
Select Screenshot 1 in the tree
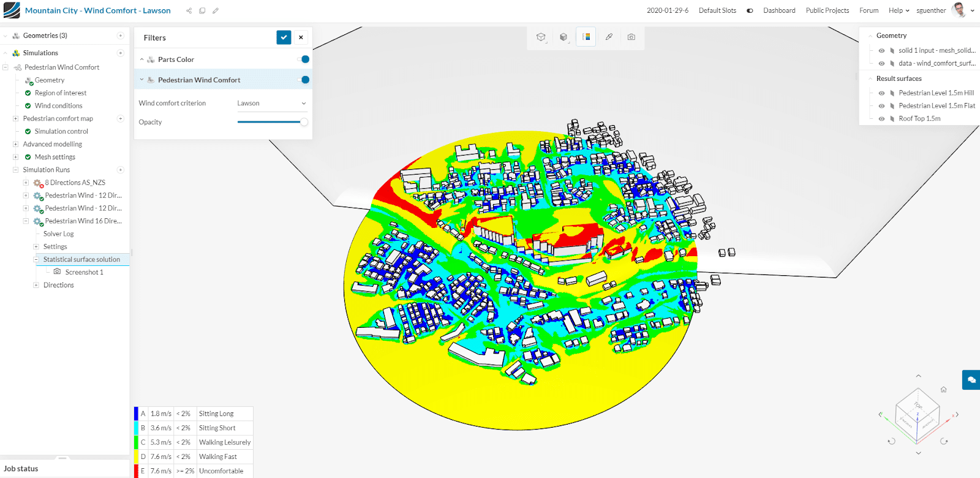pos(84,272)
